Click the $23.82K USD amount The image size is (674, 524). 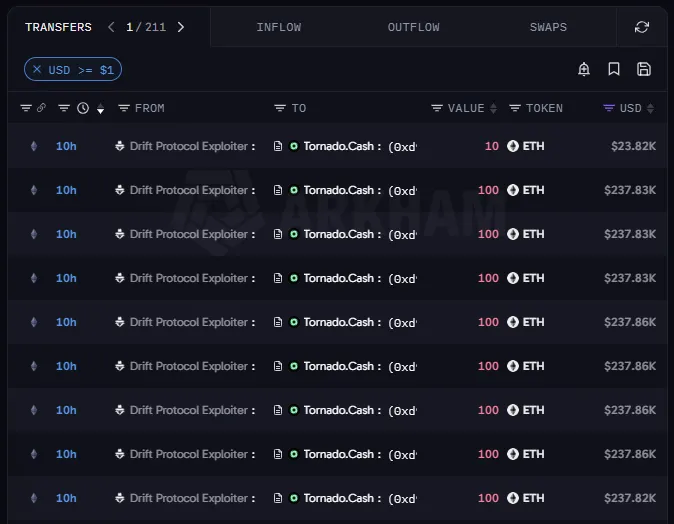pyautogui.click(x=633, y=146)
